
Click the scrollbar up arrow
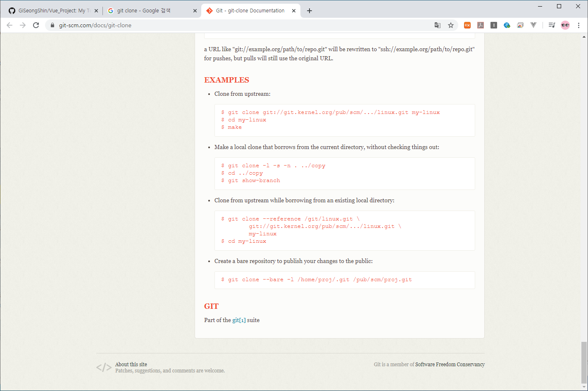[584, 37]
